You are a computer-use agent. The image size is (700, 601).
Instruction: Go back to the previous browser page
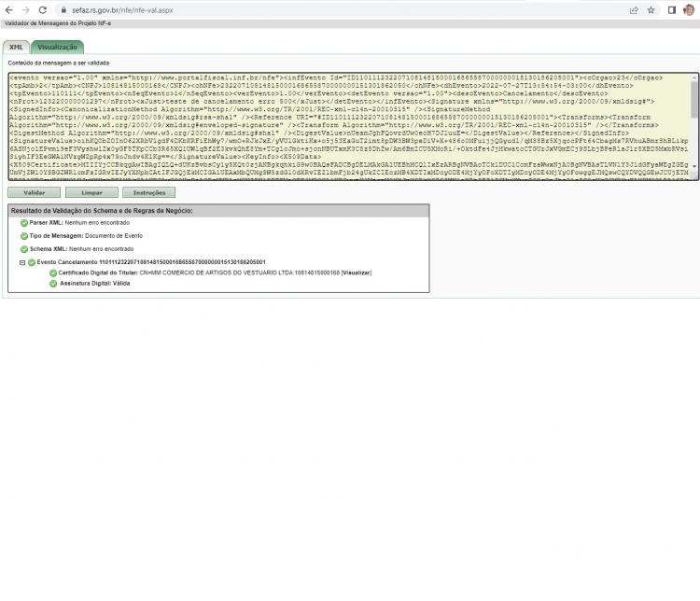point(9,10)
